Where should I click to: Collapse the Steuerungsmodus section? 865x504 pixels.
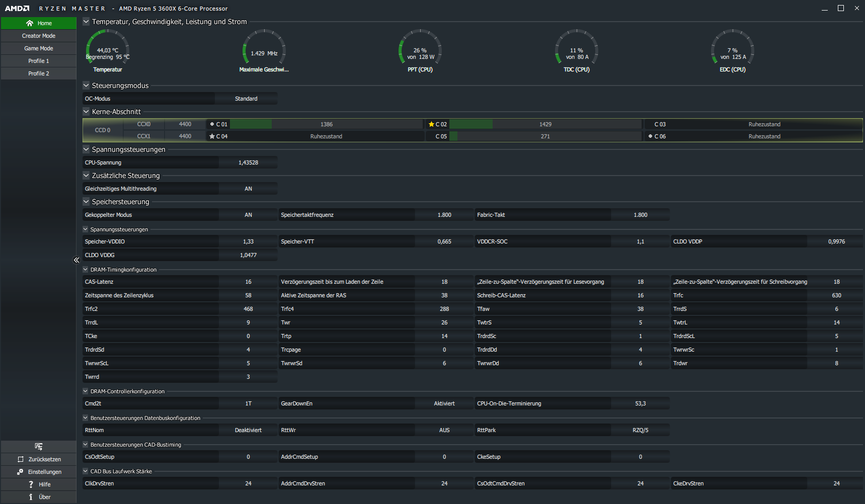tap(86, 86)
